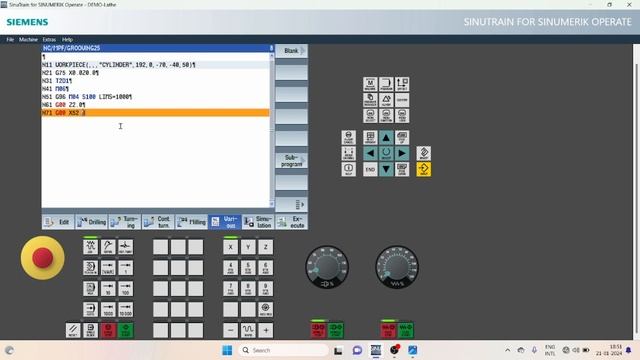Activate TEACH IN mode key

pyautogui.click(x=90, y=268)
